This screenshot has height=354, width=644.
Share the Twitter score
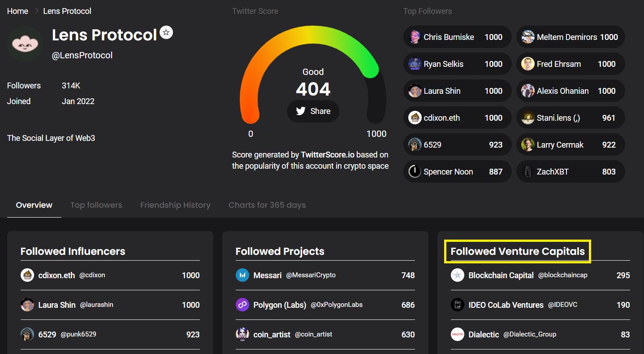click(313, 111)
